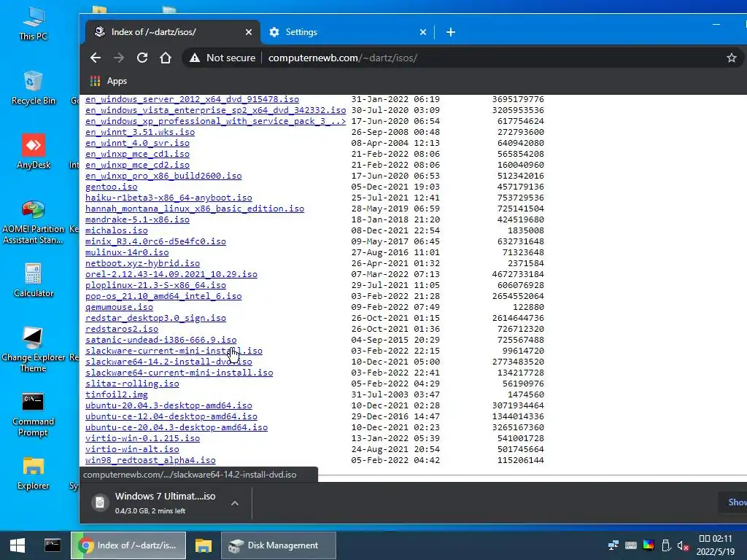The height and width of the screenshot is (560, 747).
Task: Download mandrake-5.1-x86.iso
Action: pyautogui.click(x=137, y=219)
